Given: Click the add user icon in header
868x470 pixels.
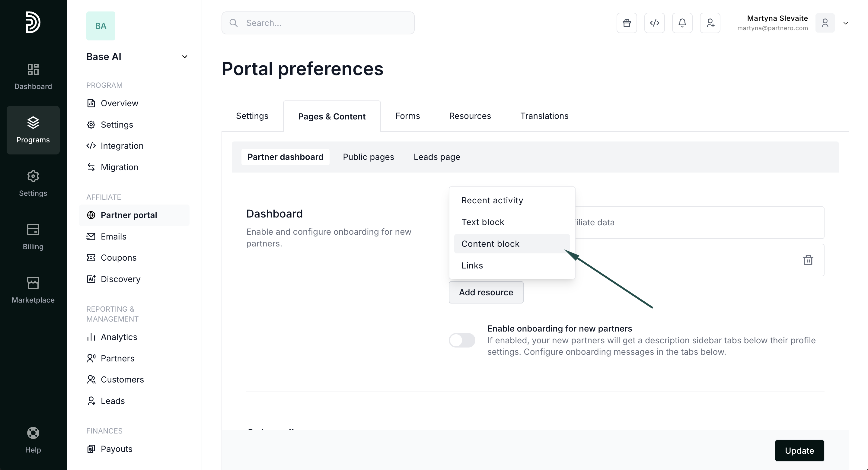Looking at the screenshot, I should (x=710, y=23).
